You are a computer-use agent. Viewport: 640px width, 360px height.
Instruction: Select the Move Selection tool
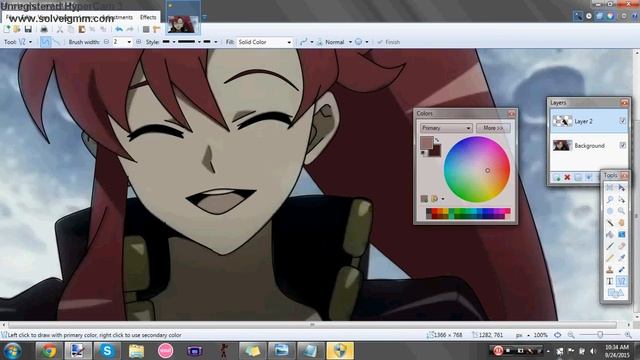pos(621,199)
